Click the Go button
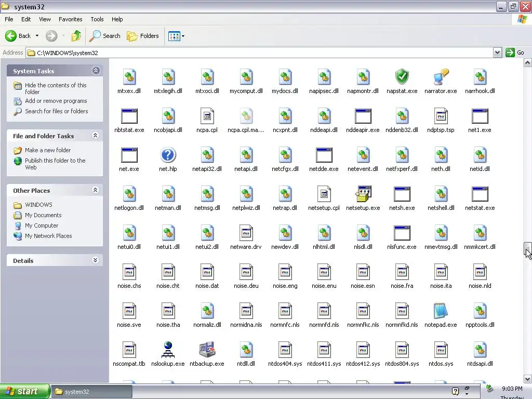 point(515,52)
